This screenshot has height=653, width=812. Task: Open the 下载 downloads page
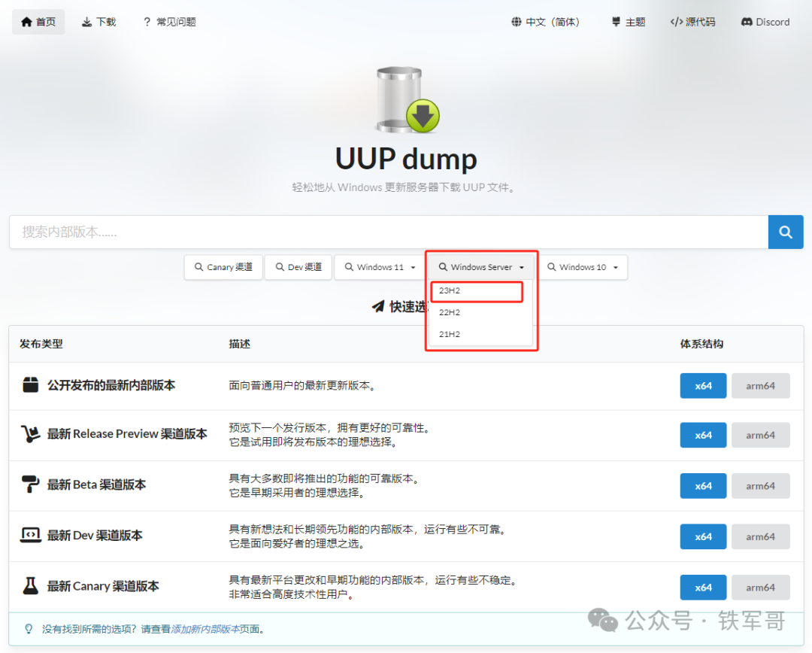99,22
